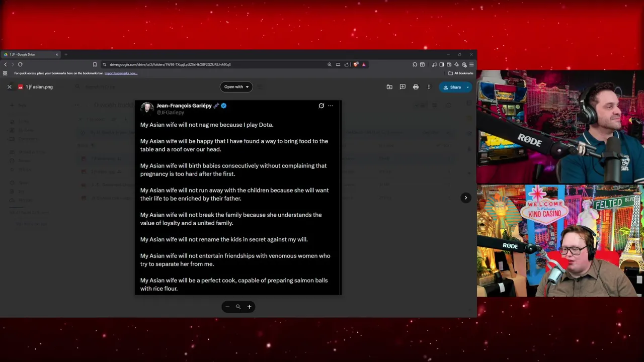Close the Google Drive browser tab

point(57,54)
